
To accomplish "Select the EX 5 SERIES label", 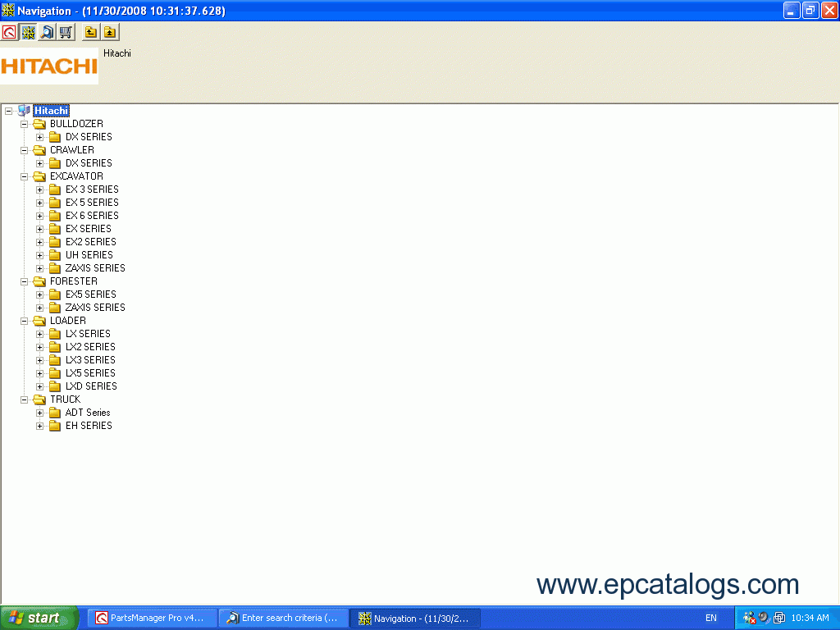I will (x=92, y=203).
